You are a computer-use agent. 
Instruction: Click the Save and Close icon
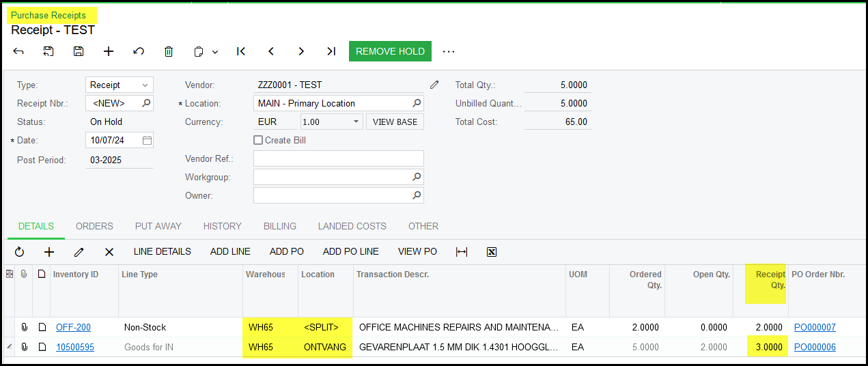tap(48, 51)
